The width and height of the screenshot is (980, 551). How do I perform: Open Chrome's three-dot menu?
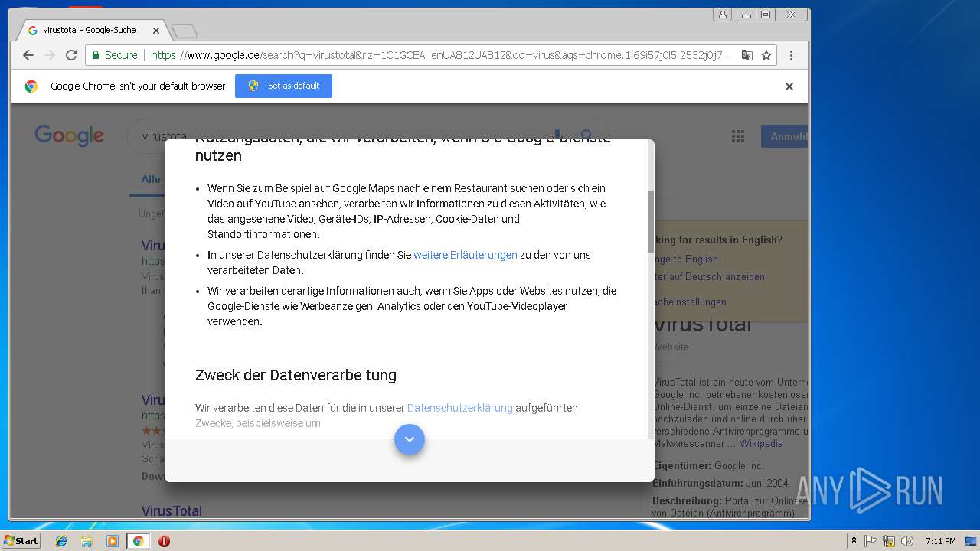click(791, 55)
